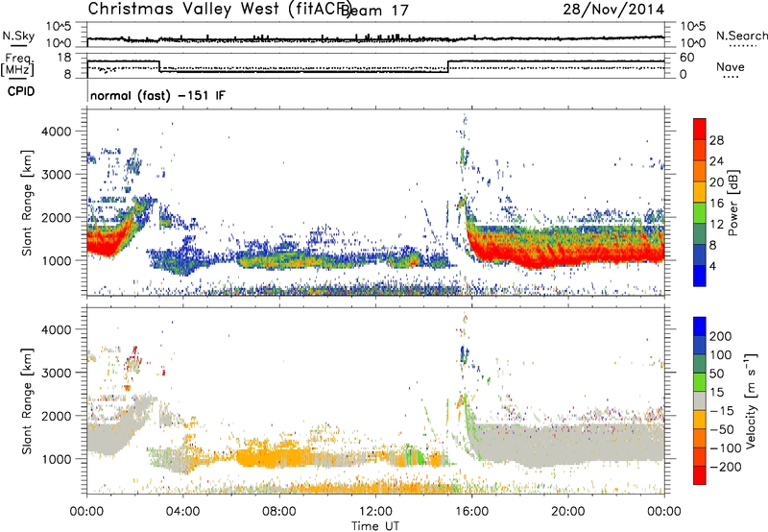Click the 'Time UT' axis label
Viewport: 768px width, 532px height.
375,525
